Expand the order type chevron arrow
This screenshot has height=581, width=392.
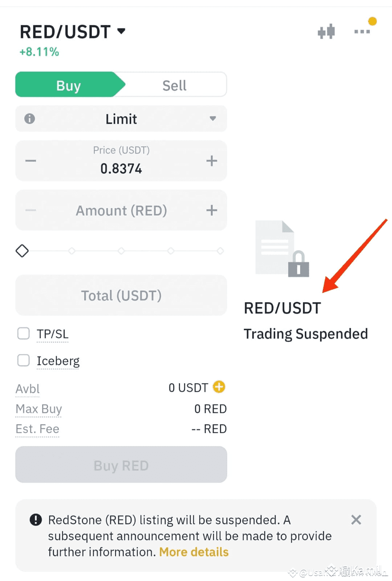(213, 118)
